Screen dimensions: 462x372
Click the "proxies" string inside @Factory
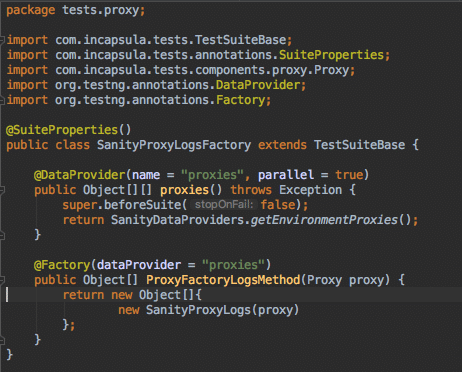233,265
